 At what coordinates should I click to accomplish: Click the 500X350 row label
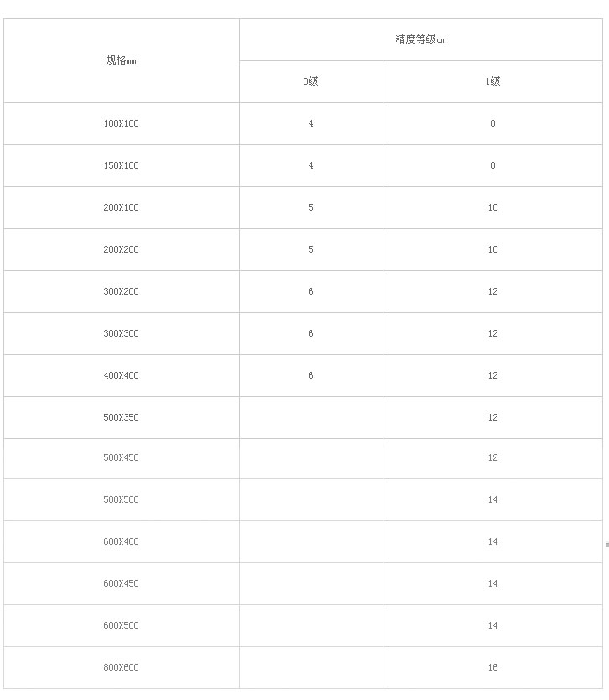coord(122,417)
